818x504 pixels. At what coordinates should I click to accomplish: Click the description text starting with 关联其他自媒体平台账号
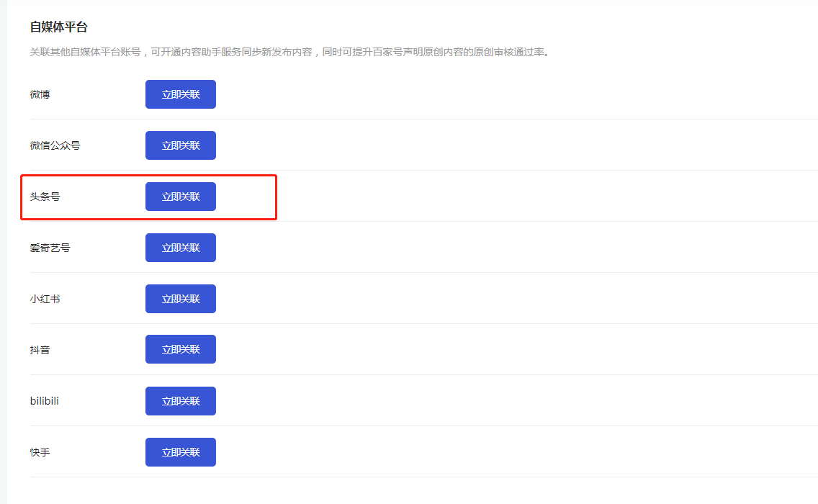(x=290, y=52)
